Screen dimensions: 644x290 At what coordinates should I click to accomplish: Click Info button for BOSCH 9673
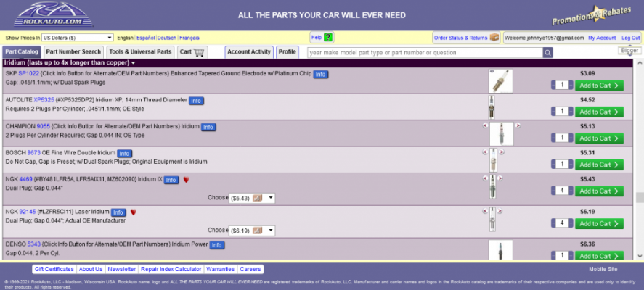click(124, 154)
